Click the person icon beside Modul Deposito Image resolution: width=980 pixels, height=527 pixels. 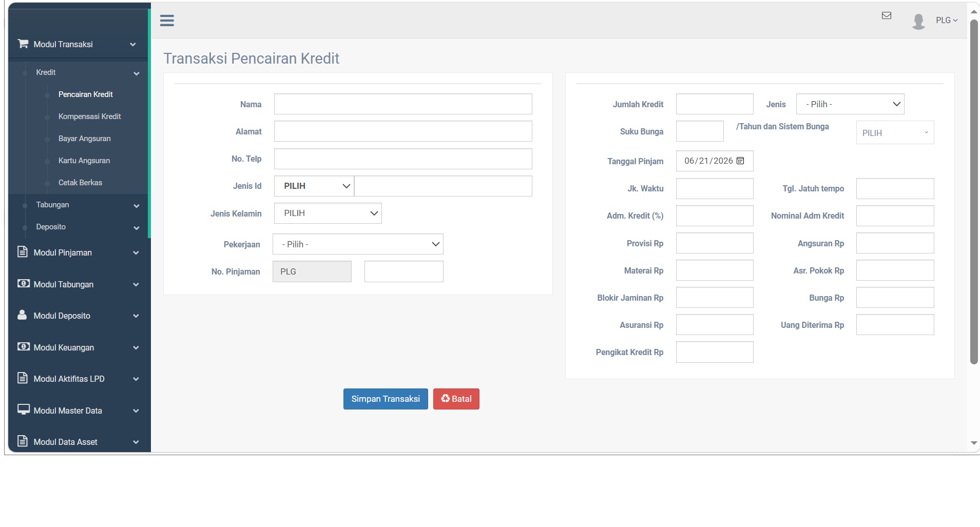click(22, 315)
